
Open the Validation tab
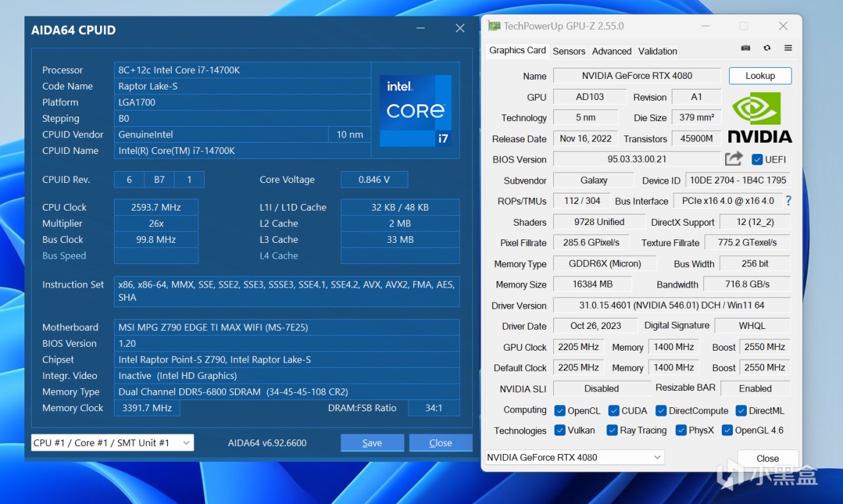657,51
